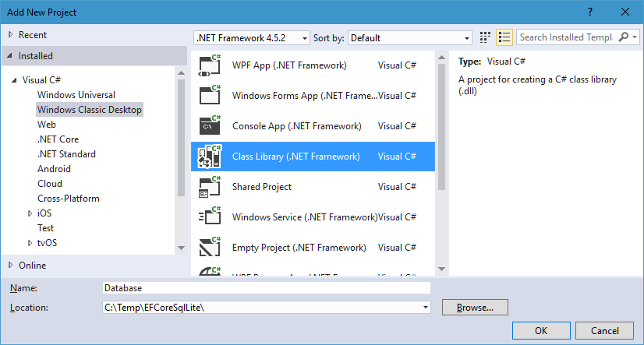Click the Location path text field
This screenshot has width=644, height=345.
(261, 308)
